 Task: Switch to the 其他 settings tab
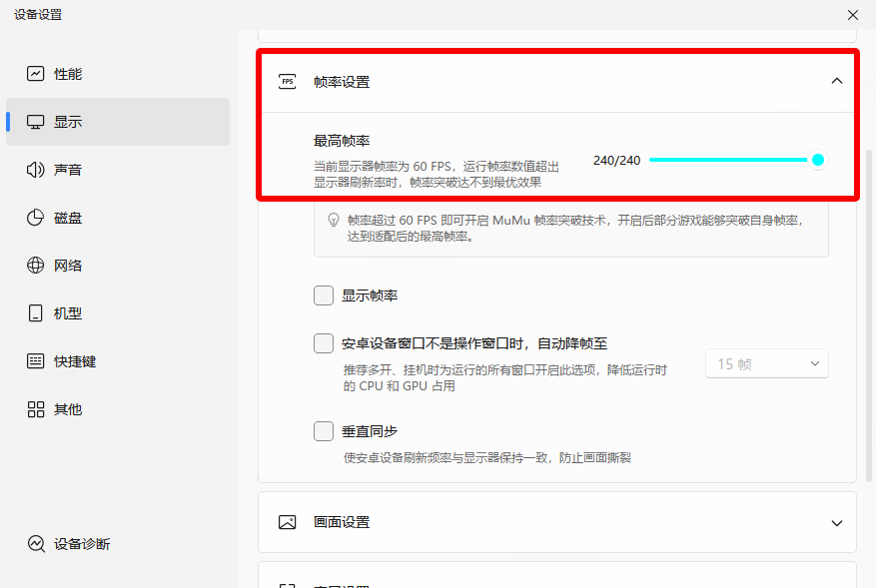68,409
